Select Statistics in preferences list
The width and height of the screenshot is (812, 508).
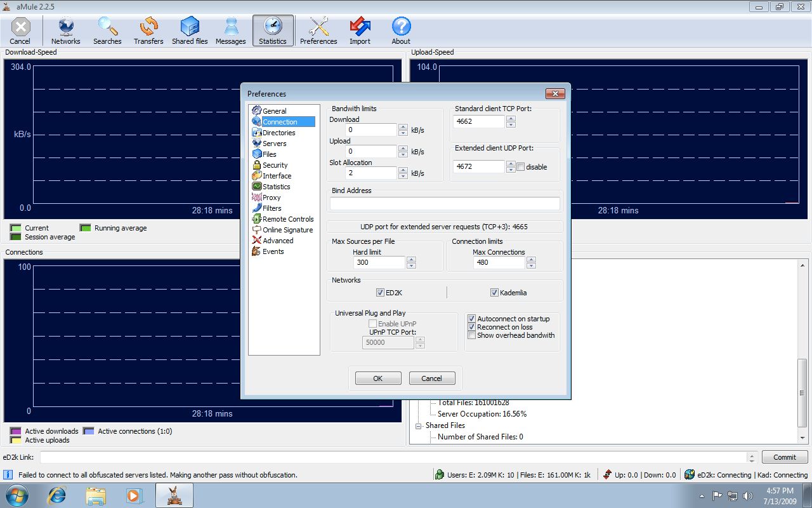point(272,187)
